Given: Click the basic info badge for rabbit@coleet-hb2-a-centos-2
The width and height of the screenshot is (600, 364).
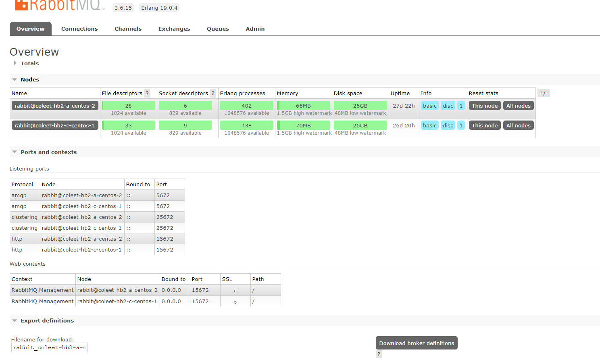Looking at the screenshot, I should coord(429,105).
